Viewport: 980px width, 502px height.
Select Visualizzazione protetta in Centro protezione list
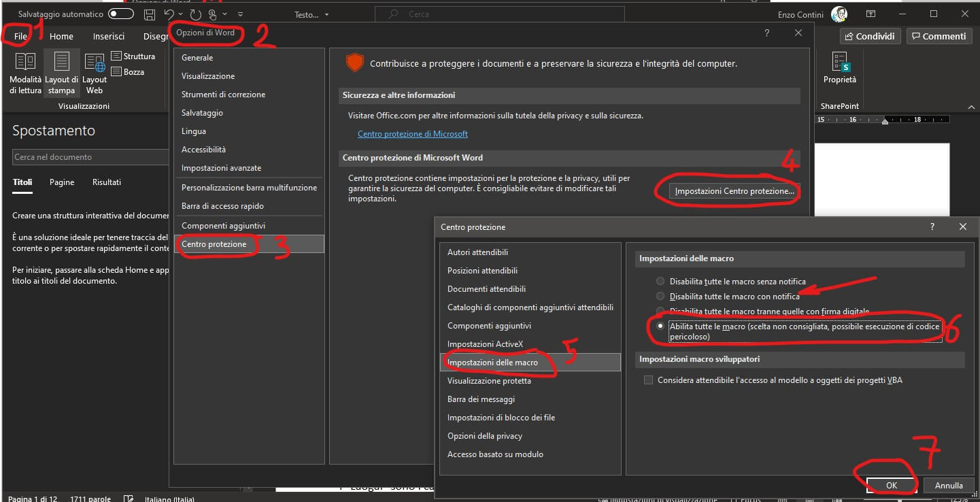click(488, 381)
